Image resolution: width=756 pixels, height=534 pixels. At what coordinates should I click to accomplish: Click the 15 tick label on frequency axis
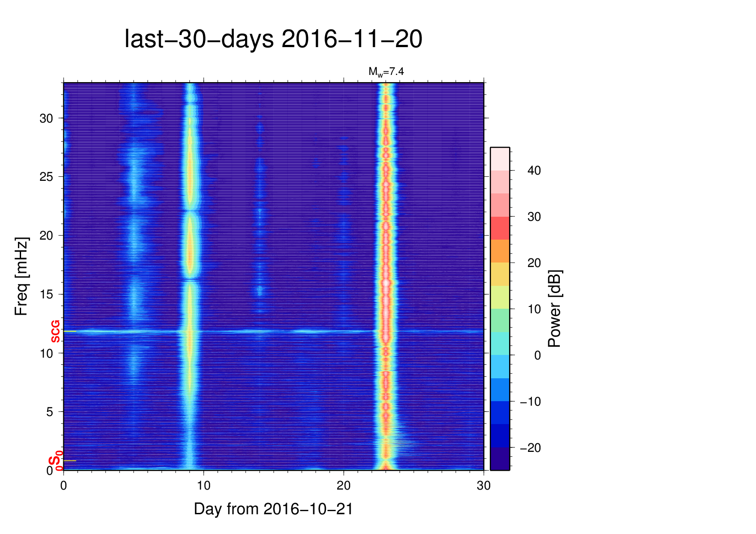coord(46,294)
